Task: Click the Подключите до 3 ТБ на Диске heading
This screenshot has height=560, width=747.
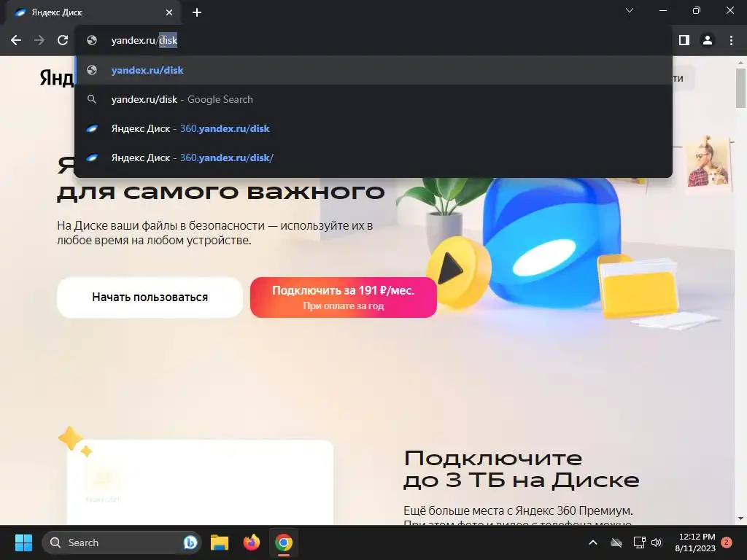Action: tap(521, 469)
